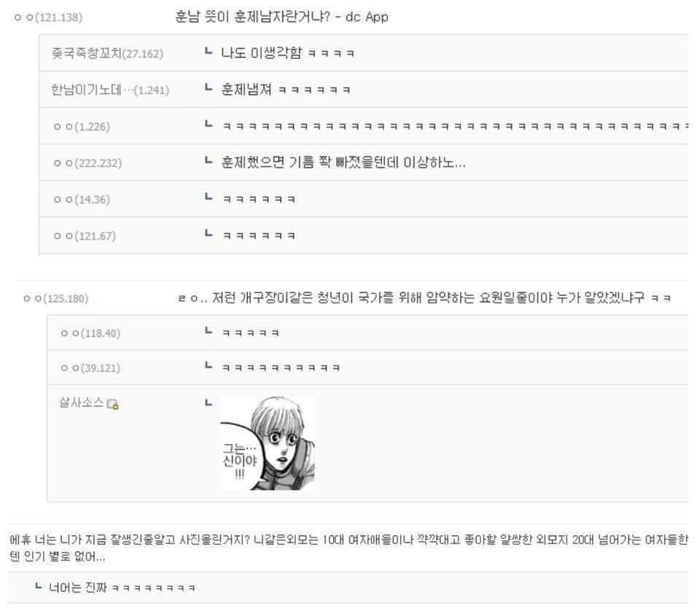Select comment text 훈남 뜻이 훈제남자란거냐
The image size is (700, 611).
(x=252, y=17)
